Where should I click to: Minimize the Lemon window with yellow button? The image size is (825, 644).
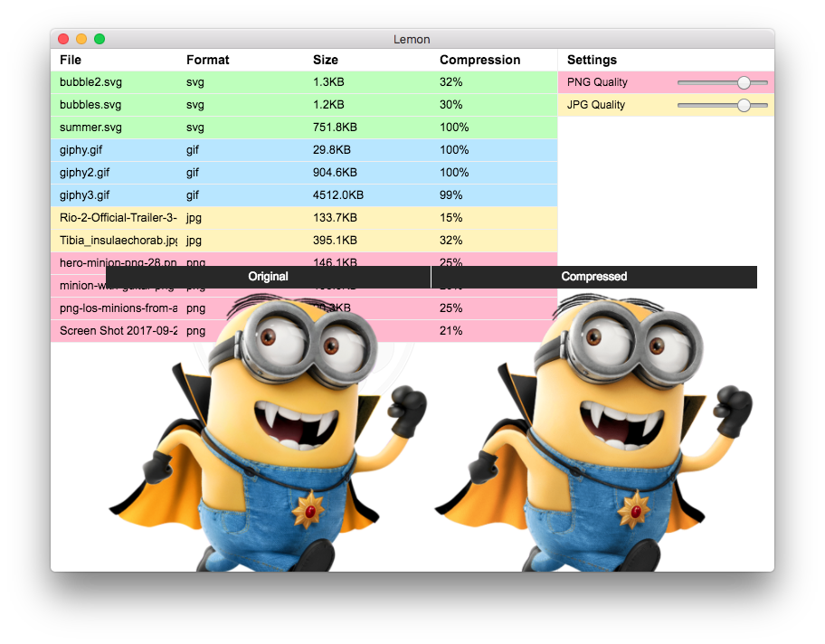(x=81, y=39)
